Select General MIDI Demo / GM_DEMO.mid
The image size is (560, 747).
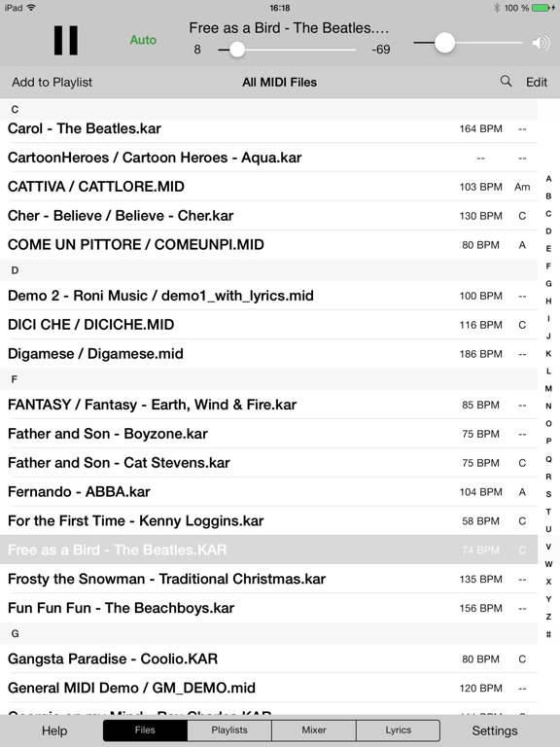pos(269,689)
